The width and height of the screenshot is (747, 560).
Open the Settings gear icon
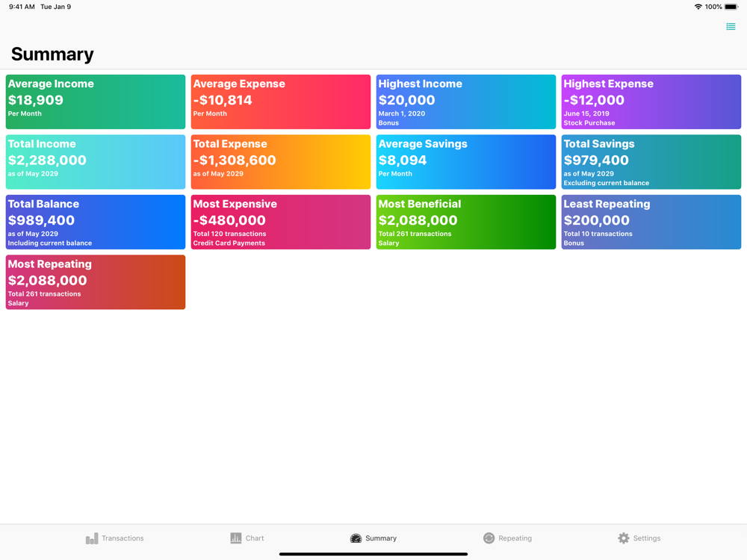623,538
